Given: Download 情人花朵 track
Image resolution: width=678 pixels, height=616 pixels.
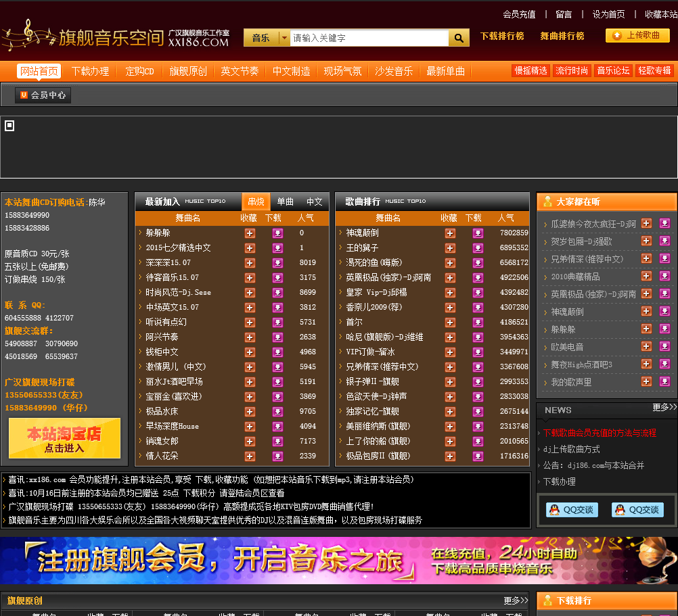Looking at the screenshot, I should click(x=277, y=456).
